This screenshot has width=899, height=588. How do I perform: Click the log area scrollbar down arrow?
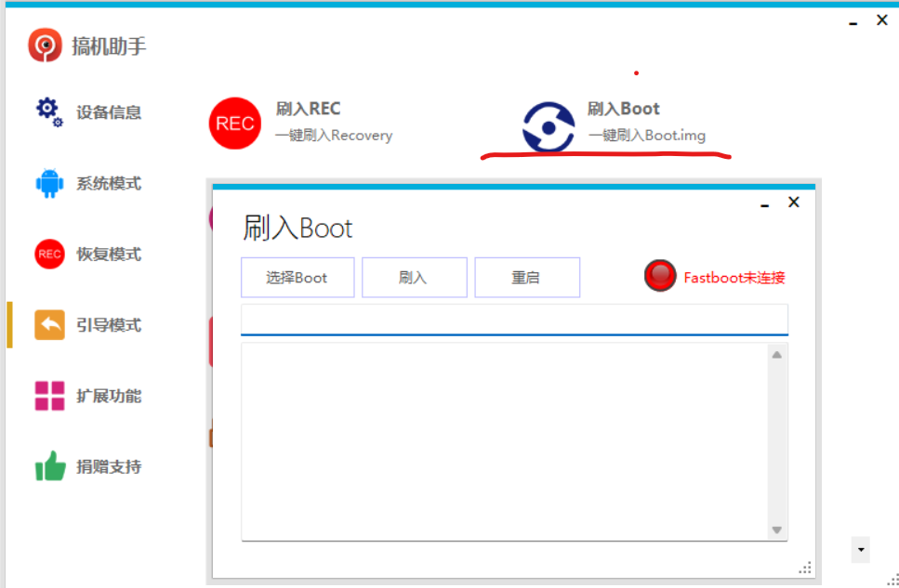[777, 529]
